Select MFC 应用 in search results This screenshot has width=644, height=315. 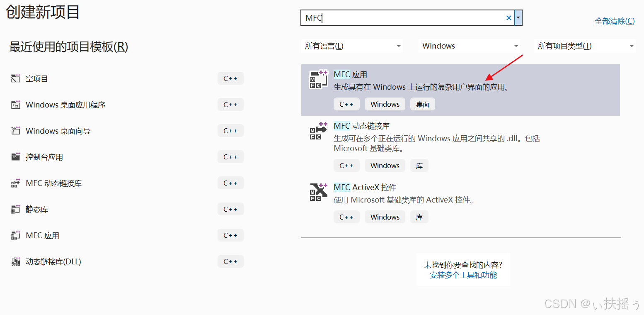[460, 90]
